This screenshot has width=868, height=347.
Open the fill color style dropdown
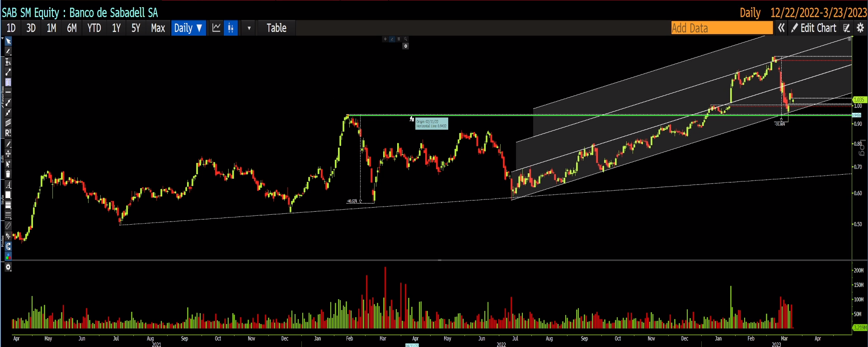(8, 195)
